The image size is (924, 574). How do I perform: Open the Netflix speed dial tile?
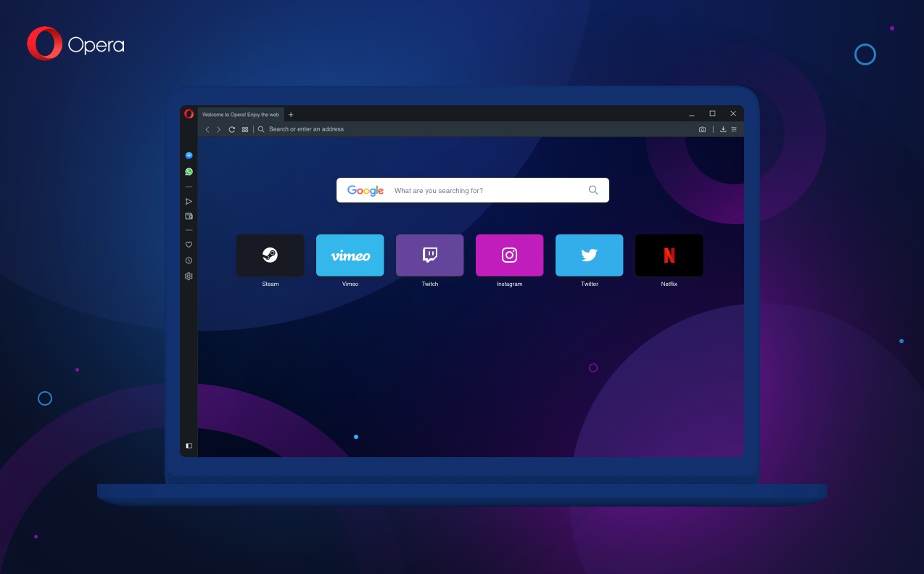click(669, 255)
